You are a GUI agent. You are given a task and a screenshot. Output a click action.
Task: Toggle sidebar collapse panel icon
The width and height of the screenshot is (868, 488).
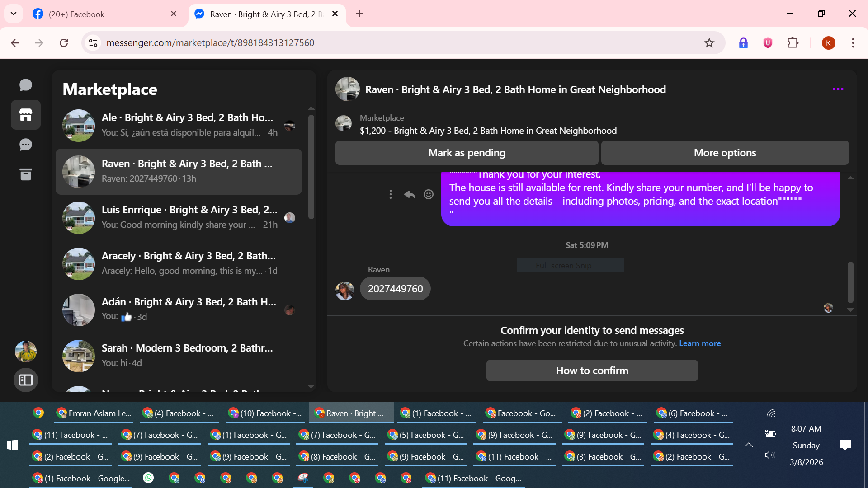tap(26, 380)
